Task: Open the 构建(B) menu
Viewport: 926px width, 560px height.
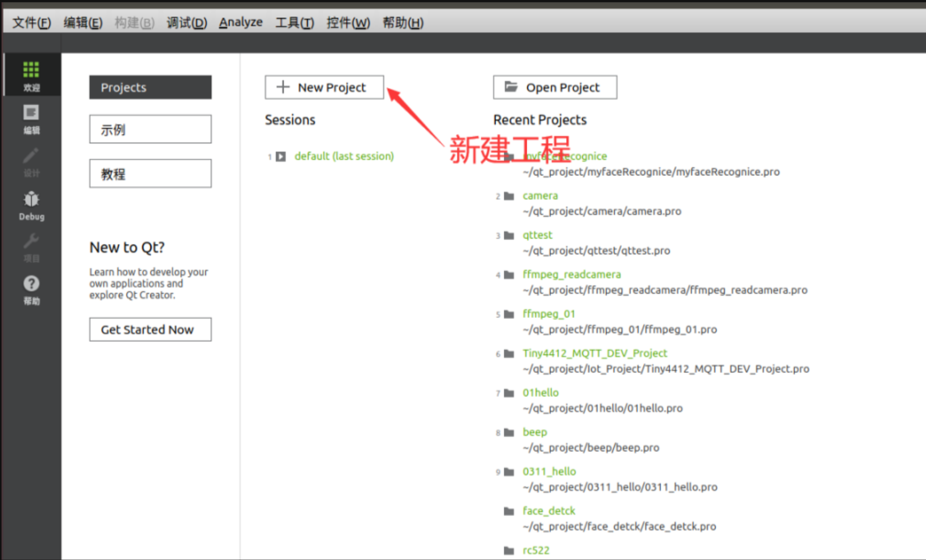Action: pyautogui.click(x=134, y=22)
